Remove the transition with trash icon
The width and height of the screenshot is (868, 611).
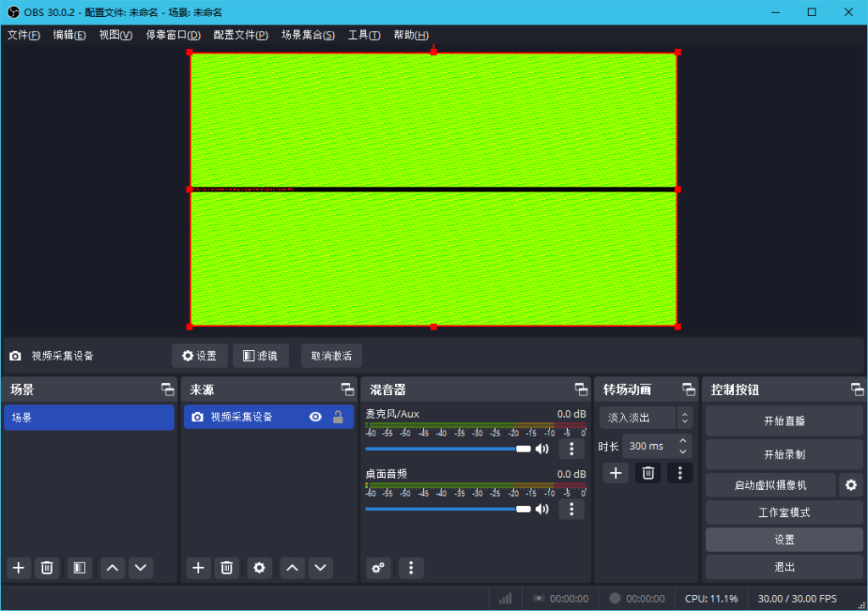click(x=648, y=473)
